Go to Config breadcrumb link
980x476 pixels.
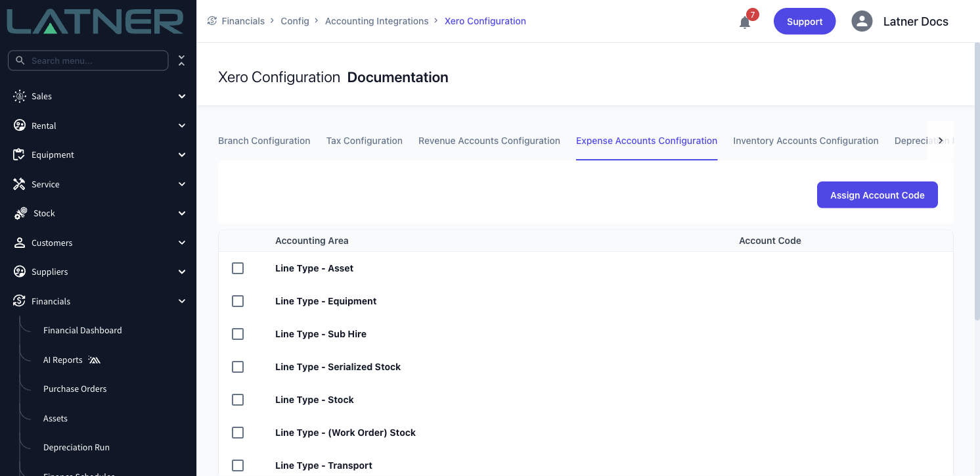[295, 21]
